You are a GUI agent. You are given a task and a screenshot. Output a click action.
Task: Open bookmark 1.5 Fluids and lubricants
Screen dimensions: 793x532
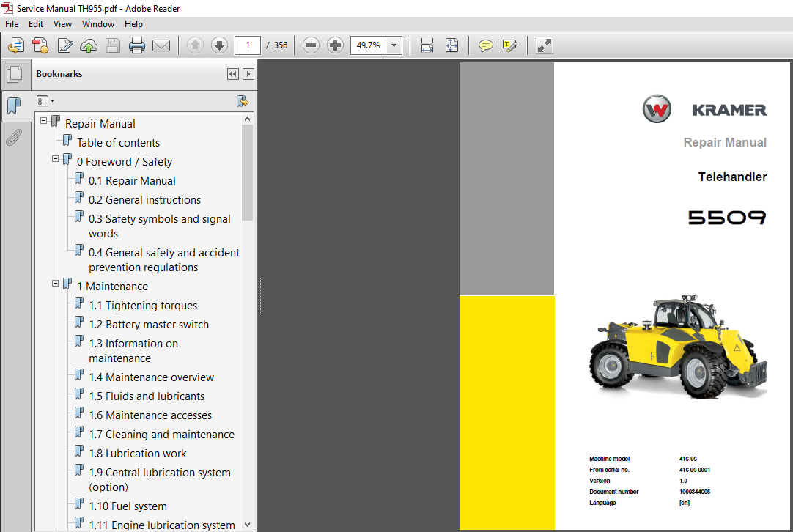(147, 396)
